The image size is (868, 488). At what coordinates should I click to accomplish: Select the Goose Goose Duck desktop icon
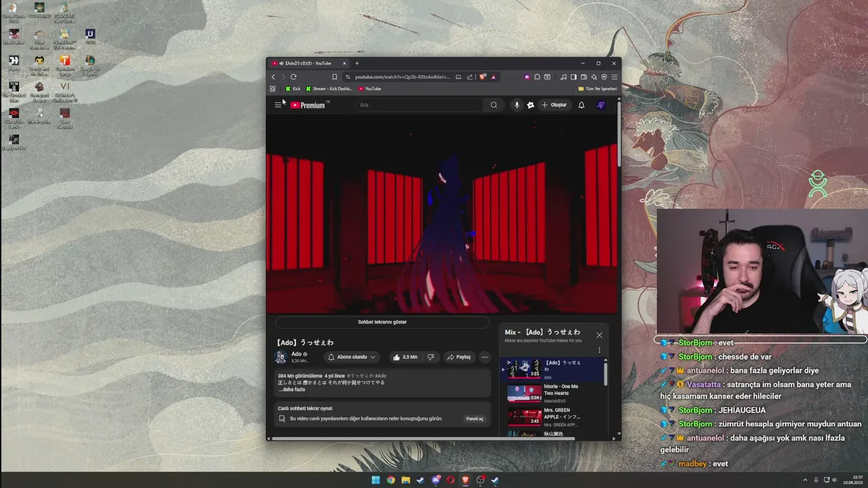(x=14, y=12)
